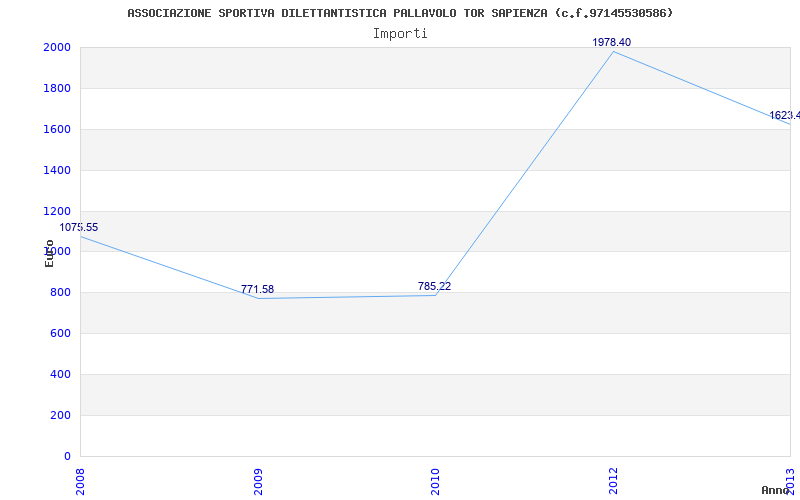
Task: Click the 'Anno' x-axis title
Action: (775, 490)
